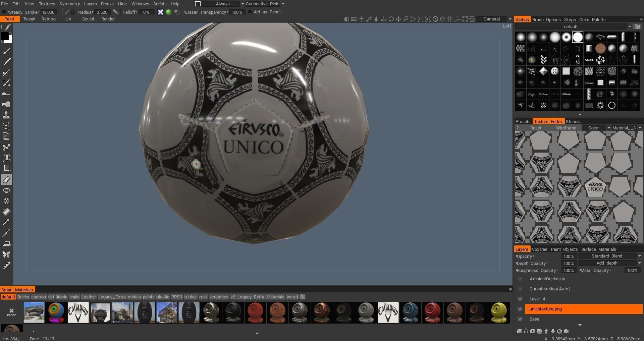This screenshot has height=341, width=644.
Task: Open the Textures menu
Action: [x=47, y=4]
